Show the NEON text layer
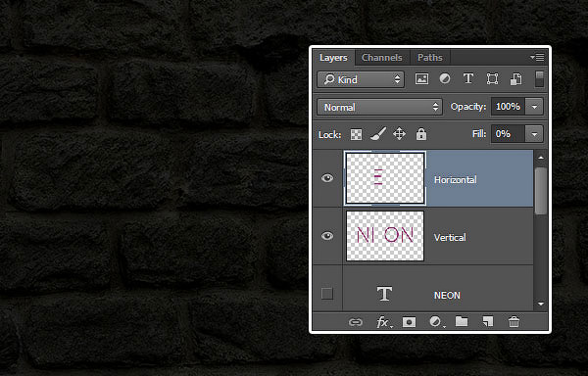 tap(327, 294)
